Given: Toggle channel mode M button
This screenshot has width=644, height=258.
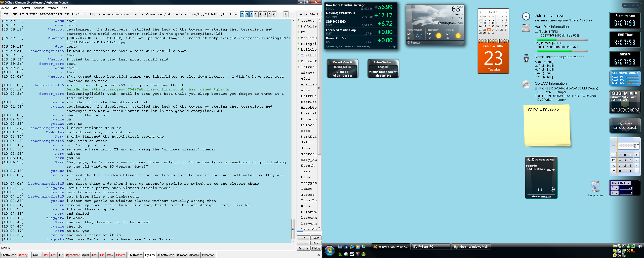Looking at the screenshot, I should [x=265, y=14].
